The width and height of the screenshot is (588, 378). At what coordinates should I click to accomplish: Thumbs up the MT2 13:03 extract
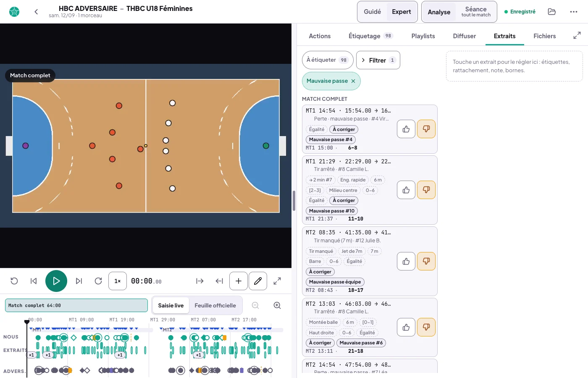406,327
